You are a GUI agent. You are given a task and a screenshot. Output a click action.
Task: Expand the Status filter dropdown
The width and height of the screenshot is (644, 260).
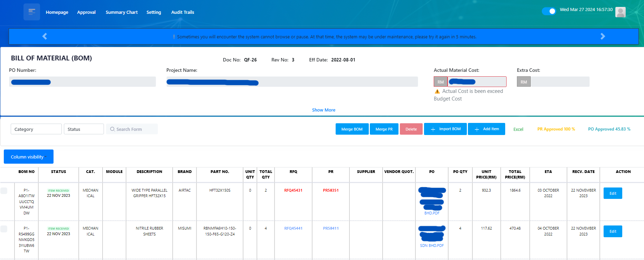(x=84, y=129)
